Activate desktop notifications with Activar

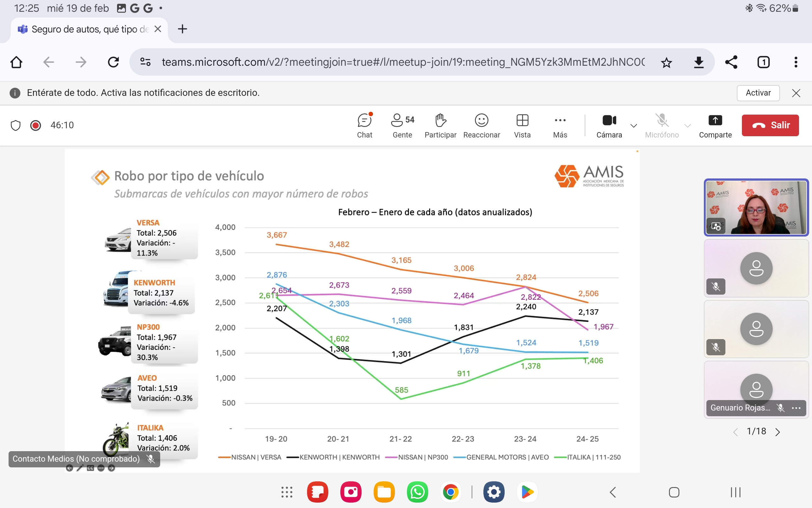[758, 93]
